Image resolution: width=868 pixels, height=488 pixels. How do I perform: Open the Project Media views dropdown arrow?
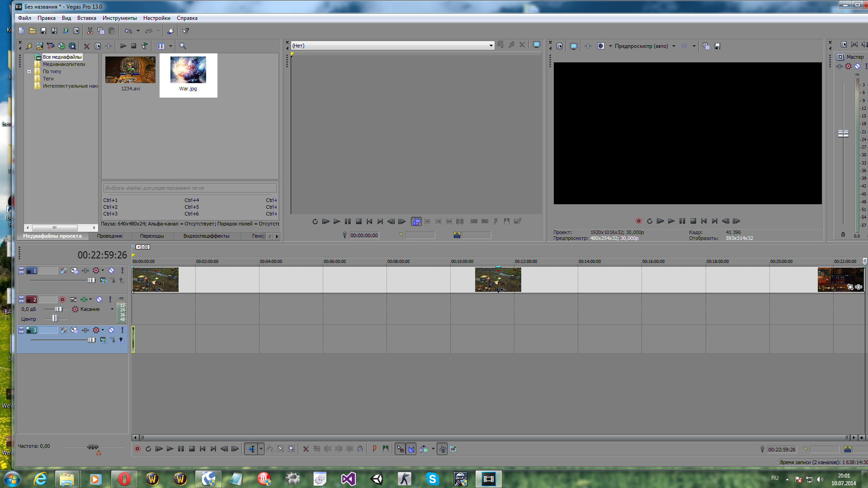click(170, 46)
